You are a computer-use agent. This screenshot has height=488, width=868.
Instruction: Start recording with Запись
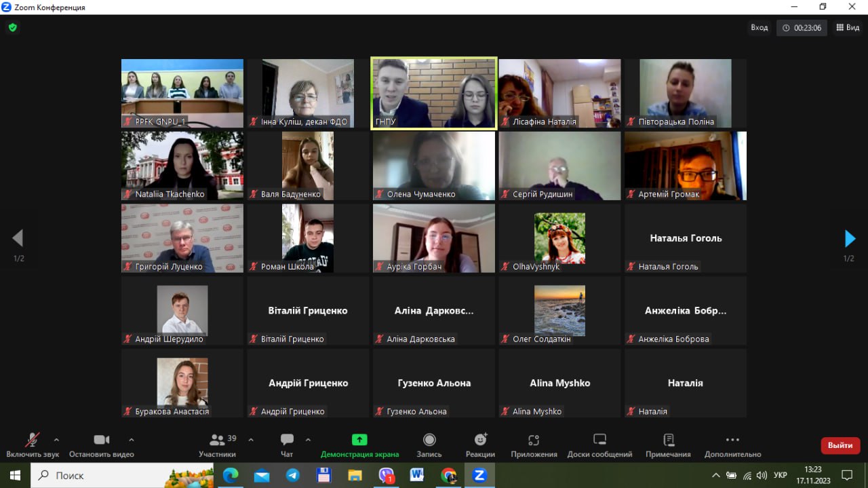pyautogui.click(x=429, y=445)
